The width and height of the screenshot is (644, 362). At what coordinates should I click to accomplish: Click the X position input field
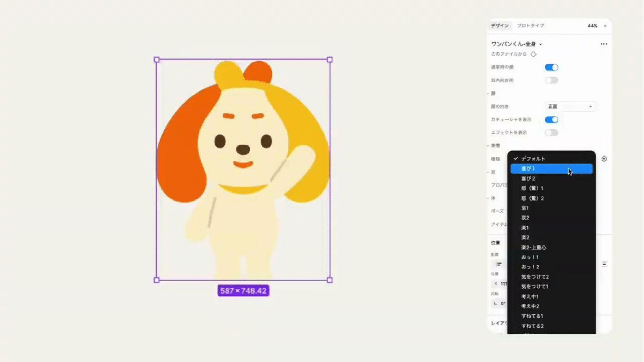[500, 283]
